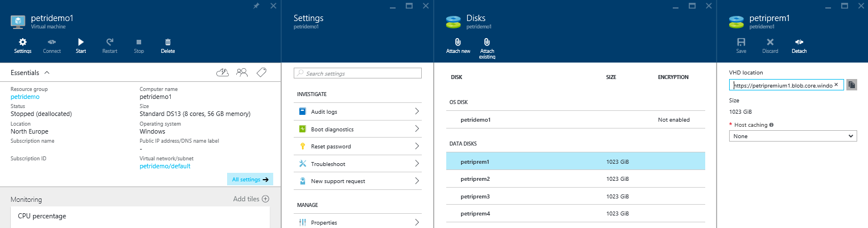Screen dimensions: 868x228
Task: Open Host caching dropdown
Action: (793, 136)
